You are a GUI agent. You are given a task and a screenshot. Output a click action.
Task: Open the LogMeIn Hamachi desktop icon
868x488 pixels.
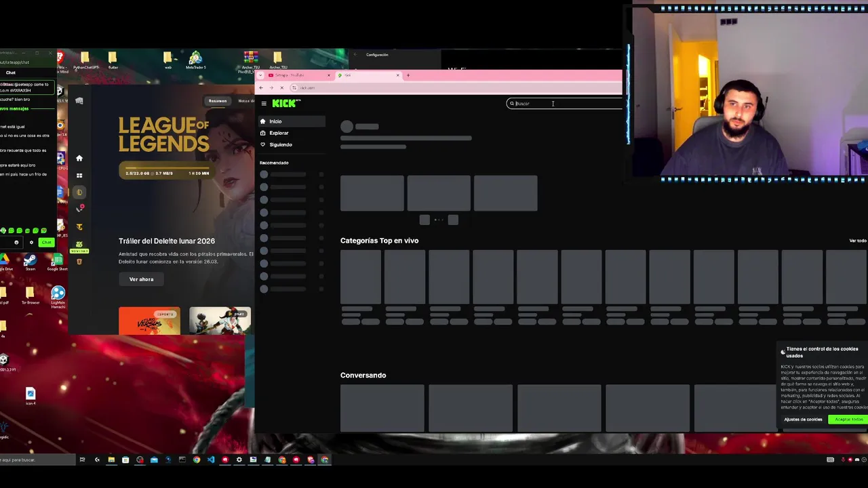click(x=58, y=296)
